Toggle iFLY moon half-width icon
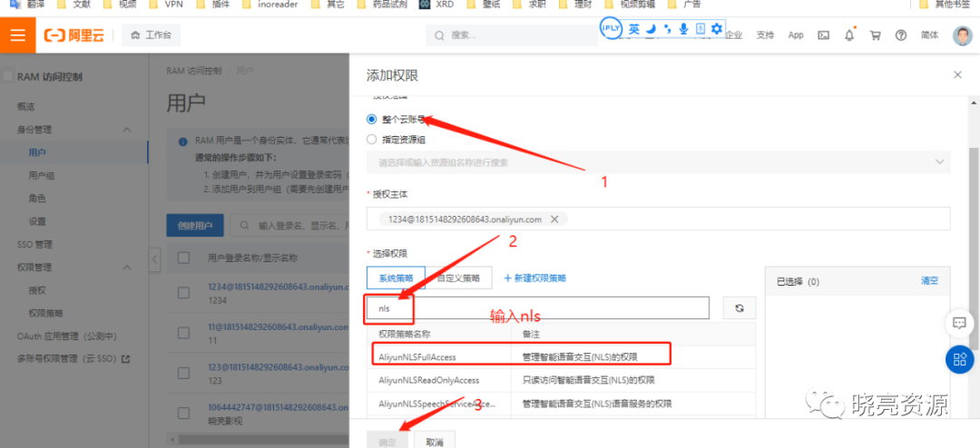This screenshot has height=448, width=980. pos(651,29)
